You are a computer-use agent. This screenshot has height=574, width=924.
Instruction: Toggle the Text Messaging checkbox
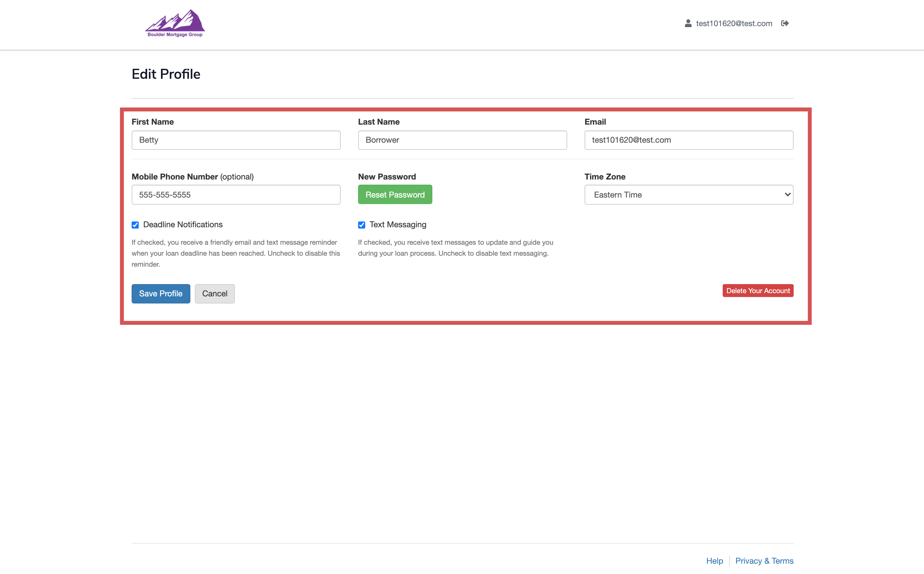click(x=361, y=225)
